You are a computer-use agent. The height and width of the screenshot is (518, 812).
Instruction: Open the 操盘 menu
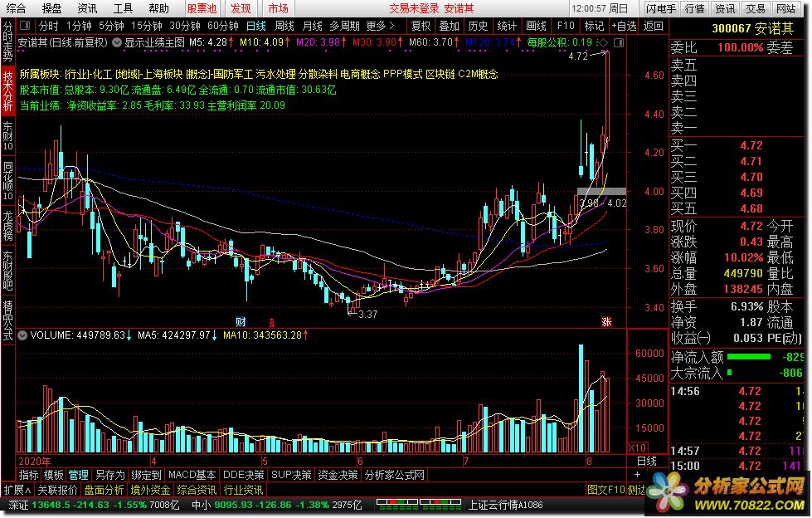click(x=51, y=8)
